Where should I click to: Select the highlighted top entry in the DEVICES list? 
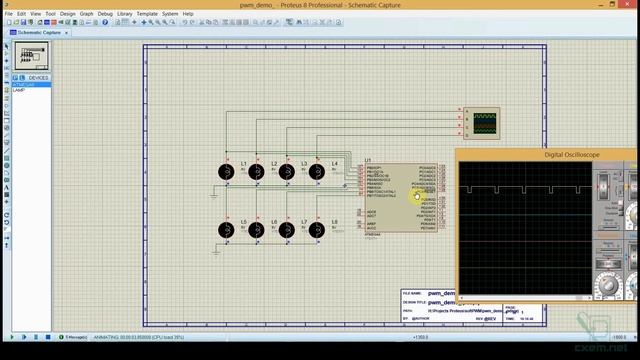[31, 84]
